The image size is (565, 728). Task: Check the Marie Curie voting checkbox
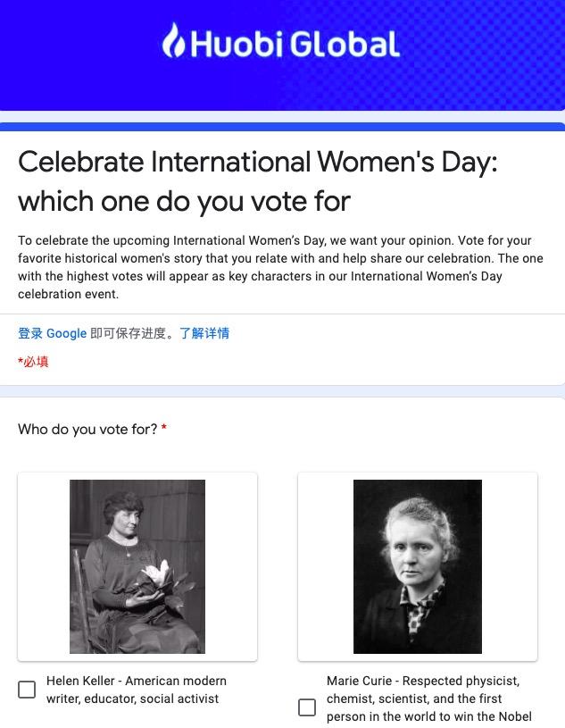point(307,707)
